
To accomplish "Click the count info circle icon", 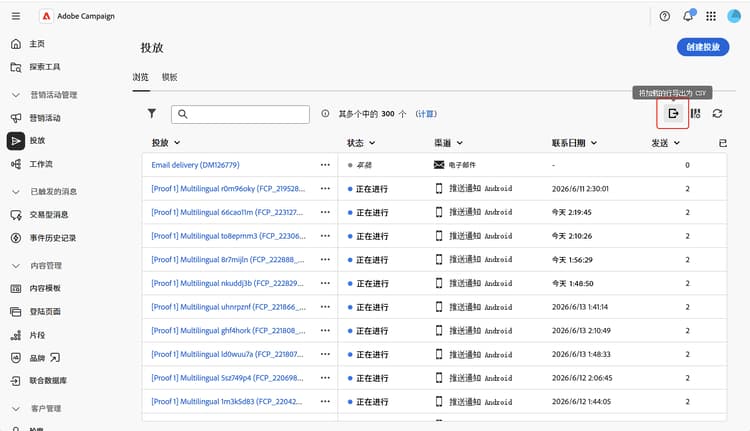I will pyautogui.click(x=325, y=114).
